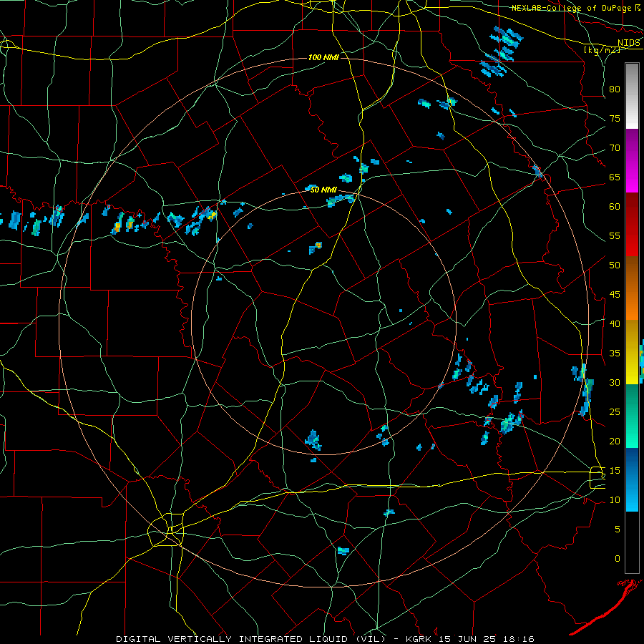Pick the white-gray band of the color scale

(632, 96)
